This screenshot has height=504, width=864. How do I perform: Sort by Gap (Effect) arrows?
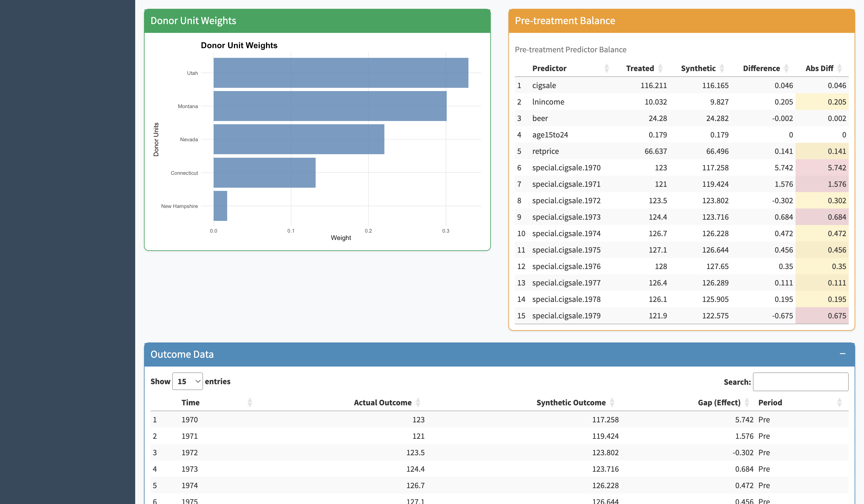tap(747, 402)
